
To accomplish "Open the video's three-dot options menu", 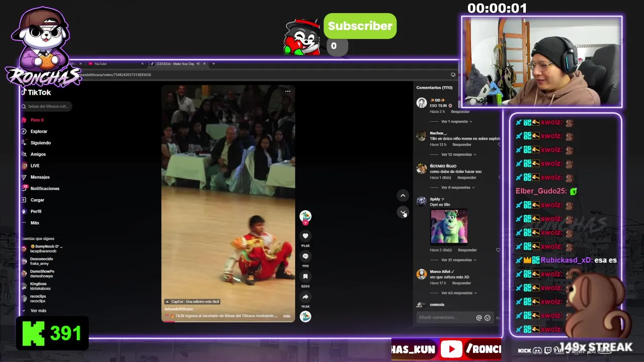I will [x=287, y=92].
